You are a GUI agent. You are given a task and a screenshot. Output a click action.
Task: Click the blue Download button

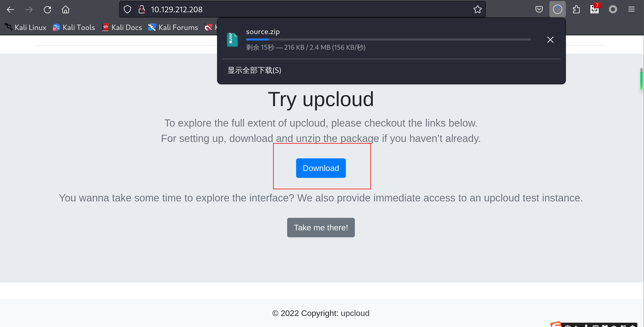[x=321, y=168]
